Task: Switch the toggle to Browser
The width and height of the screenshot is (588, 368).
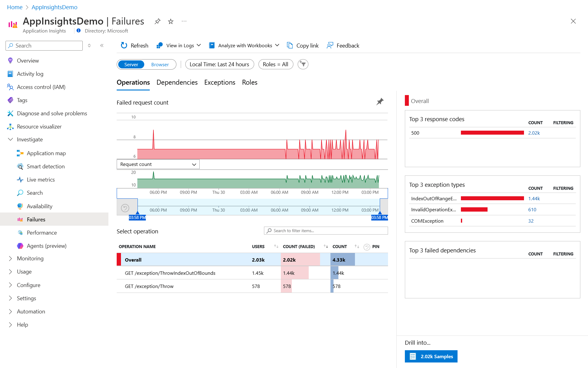Action: pyautogui.click(x=160, y=65)
